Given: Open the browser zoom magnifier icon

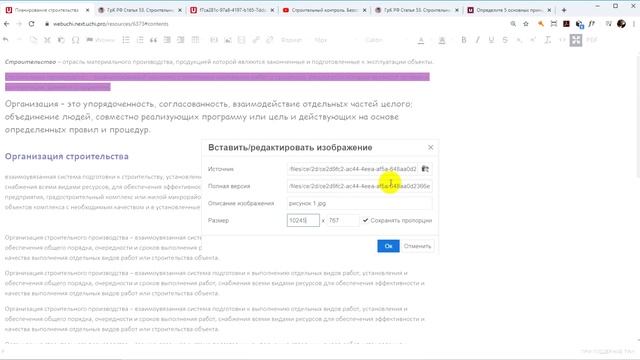Looking at the screenshot, I should click(x=513, y=24).
